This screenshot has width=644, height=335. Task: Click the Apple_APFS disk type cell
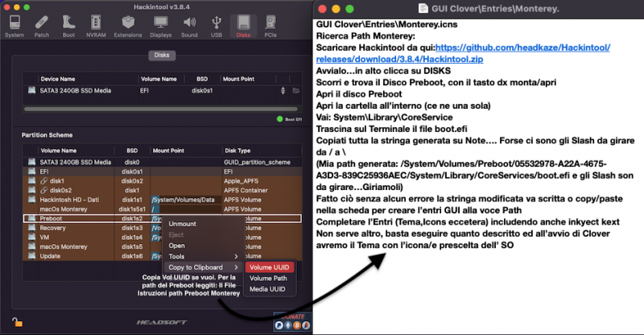241,181
